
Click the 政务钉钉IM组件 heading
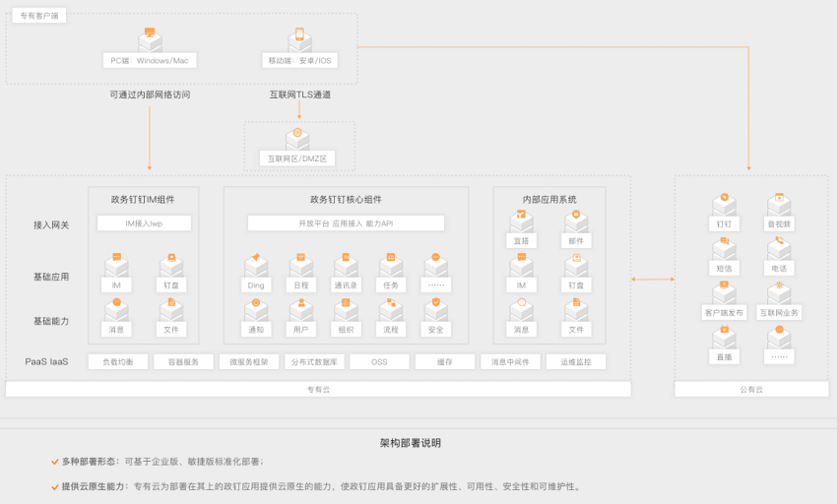click(143, 199)
